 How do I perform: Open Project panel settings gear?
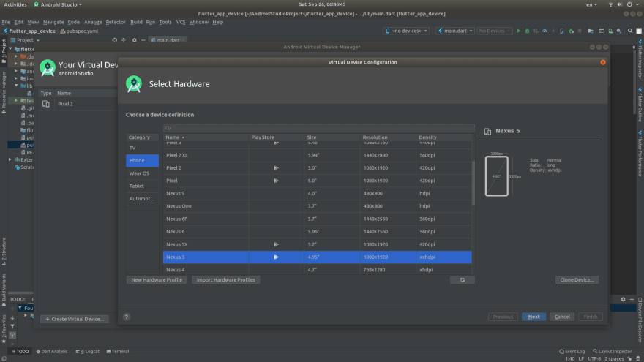[135, 40]
